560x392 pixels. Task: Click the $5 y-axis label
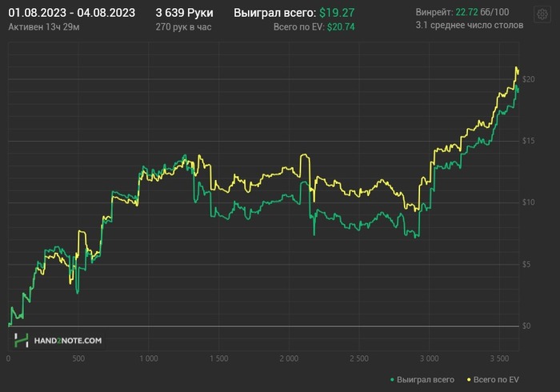click(526, 265)
